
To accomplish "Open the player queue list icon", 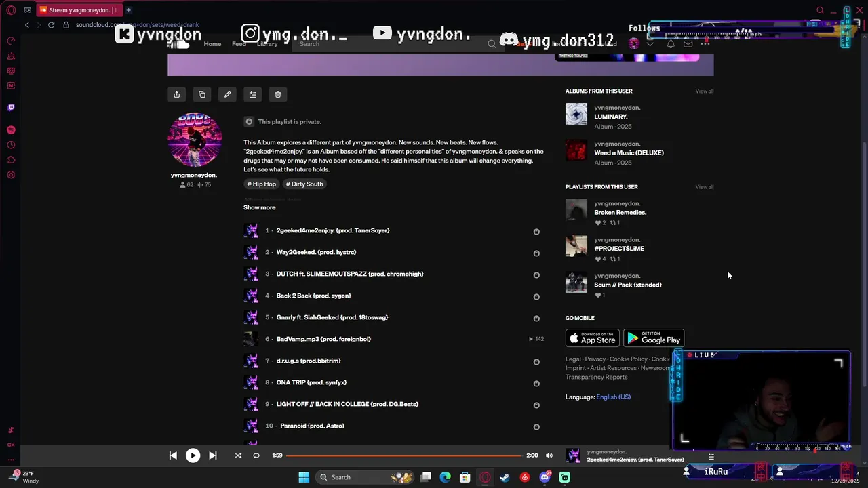I will click(711, 456).
